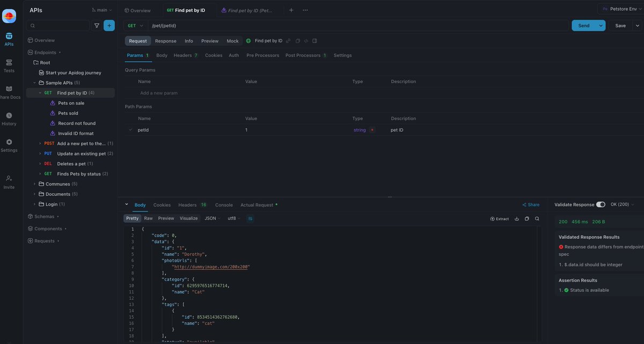Open the tab bar more options menu
The width and height of the screenshot is (644, 344).
305,10
